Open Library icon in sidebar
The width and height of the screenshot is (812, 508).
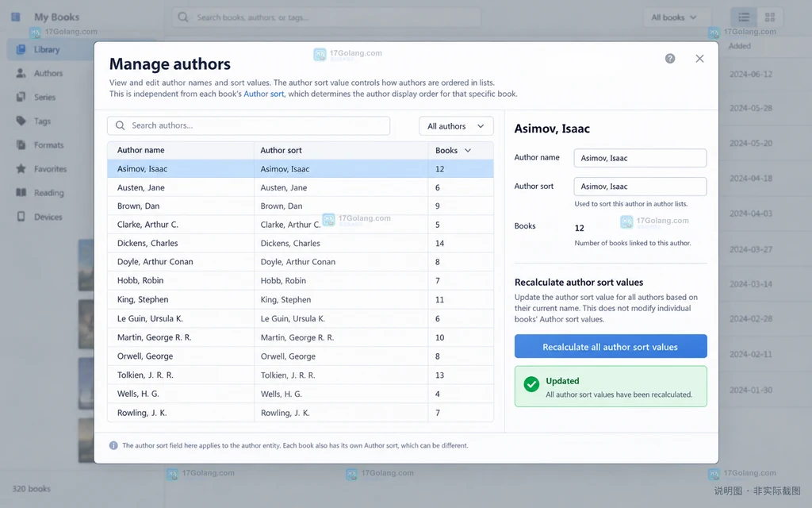(x=21, y=49)
